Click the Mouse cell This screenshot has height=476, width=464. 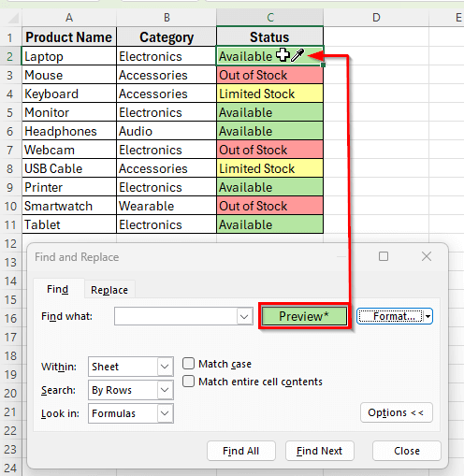pos(69,75)
